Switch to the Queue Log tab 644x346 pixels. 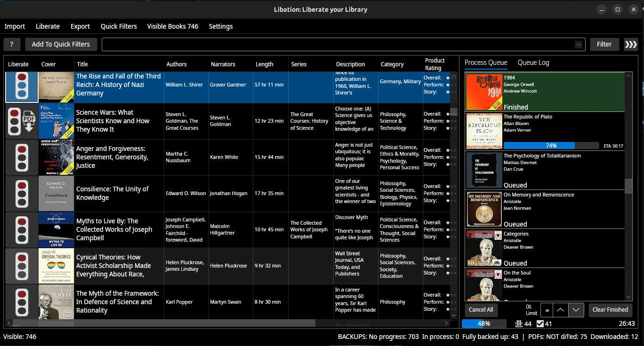coord(533,63)
